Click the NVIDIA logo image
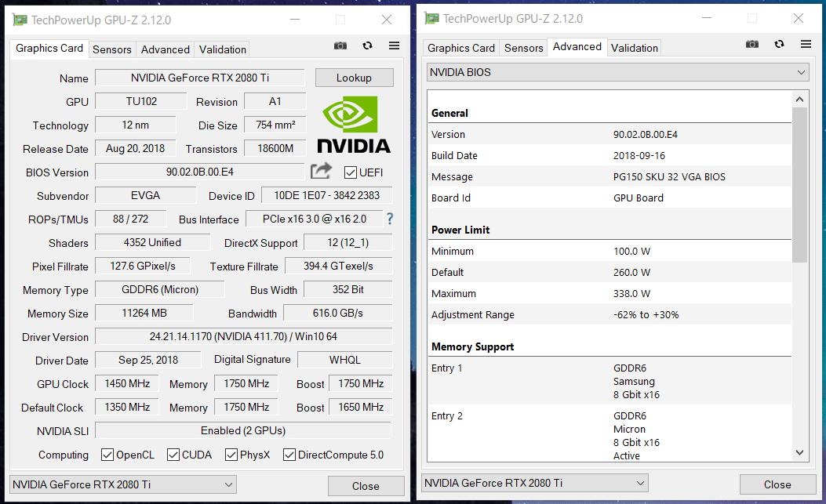This screenshot has width=826, height=504. [x=354, y=125]
